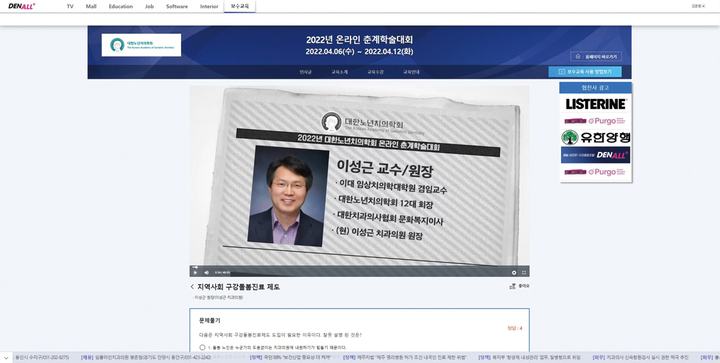Open the TV menu item
Image resolution: width=720 pixels, height=363 pixels.
pyautogui.click(x=70, y=6)
